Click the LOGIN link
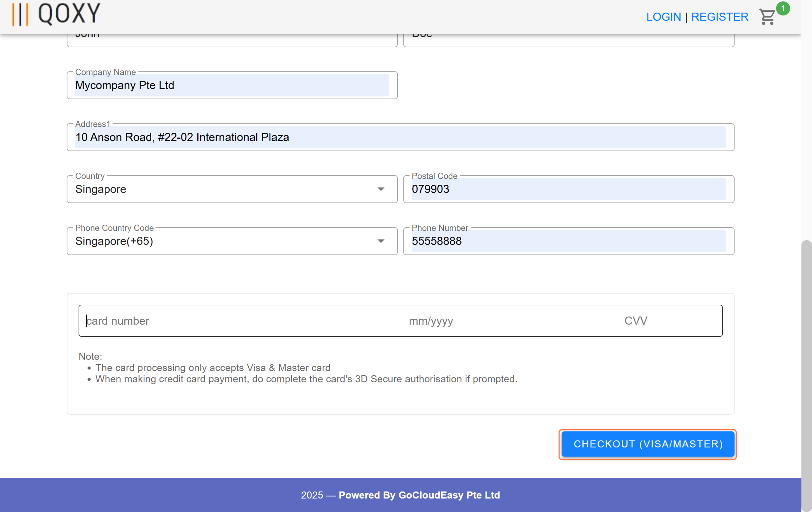 pos(664,17)
